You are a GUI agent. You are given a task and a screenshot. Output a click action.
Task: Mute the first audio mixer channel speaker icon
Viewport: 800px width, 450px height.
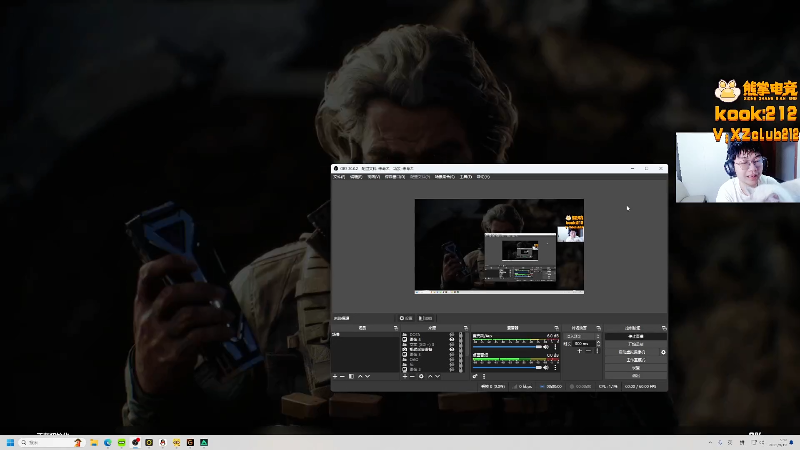coord(546,347)
